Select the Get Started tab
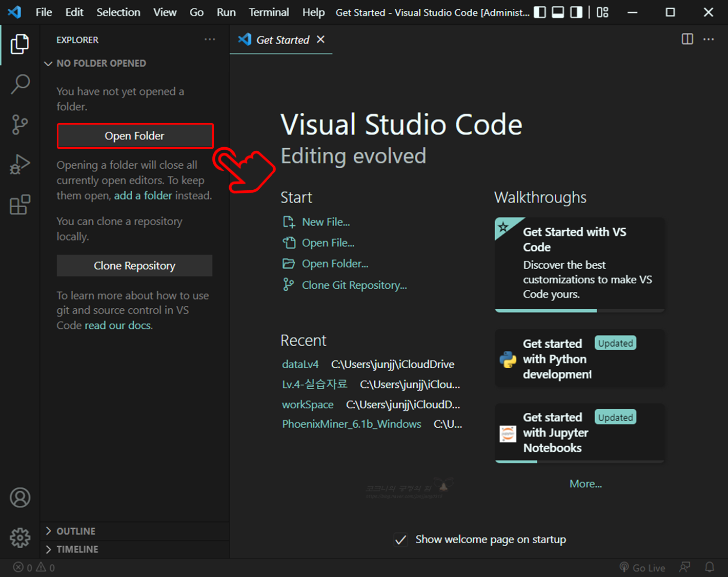This screenshot has width=728, height=577. (281, 39)
